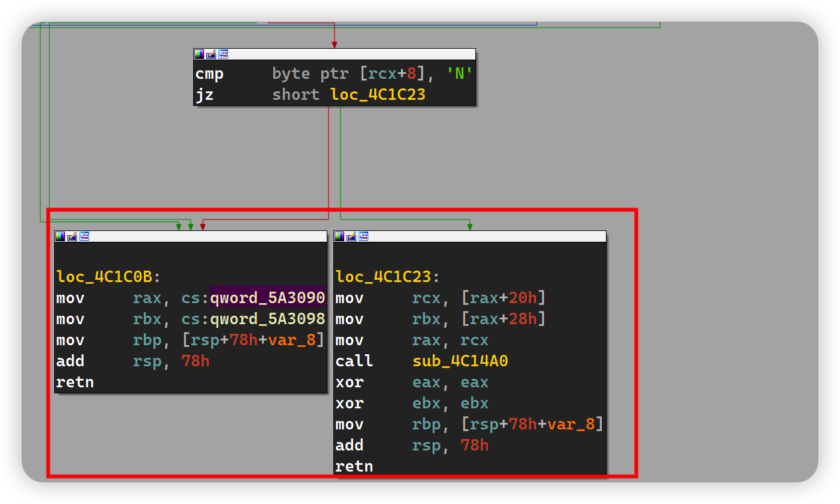Click the title bar of the cmp node
840x504 pixels.
pyautogui.click(x=335, y=54)
